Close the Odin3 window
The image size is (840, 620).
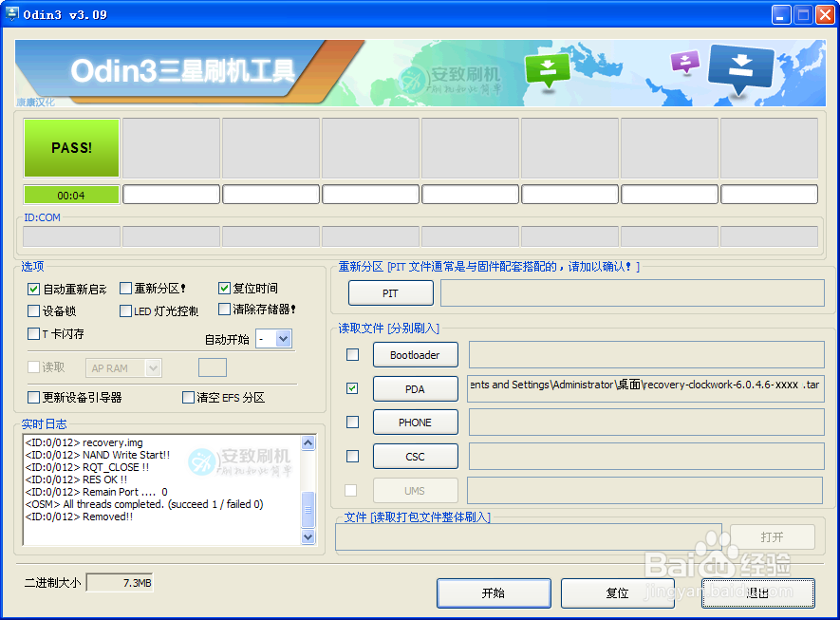(825, 14)
